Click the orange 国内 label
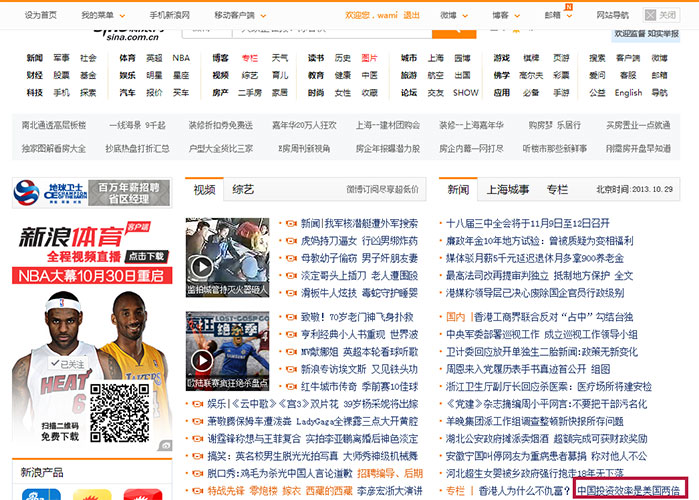 tap(455, 317)
